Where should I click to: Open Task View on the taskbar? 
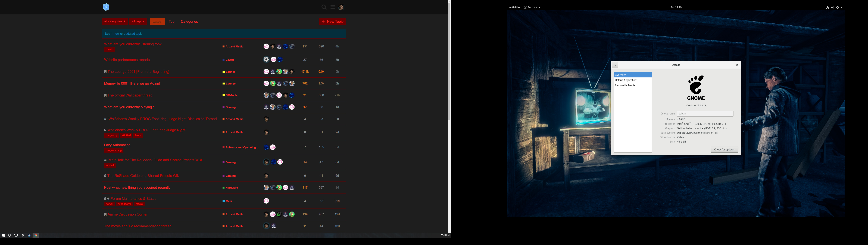pyautogui.click(x=16, y=235)
